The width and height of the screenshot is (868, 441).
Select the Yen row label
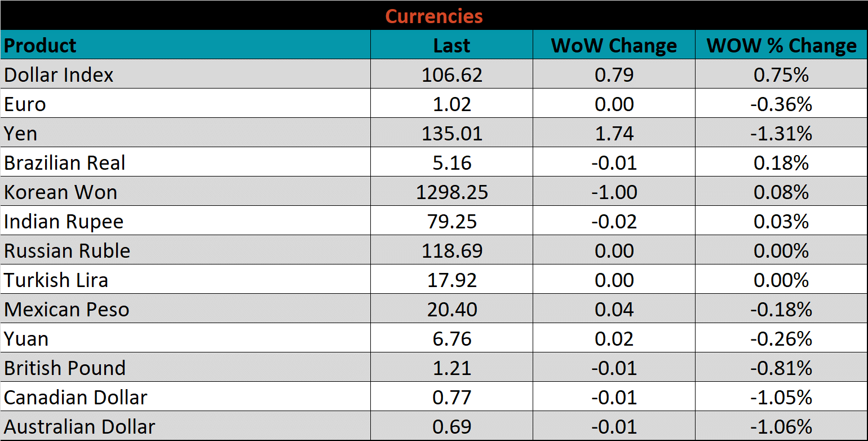(20, 133)
